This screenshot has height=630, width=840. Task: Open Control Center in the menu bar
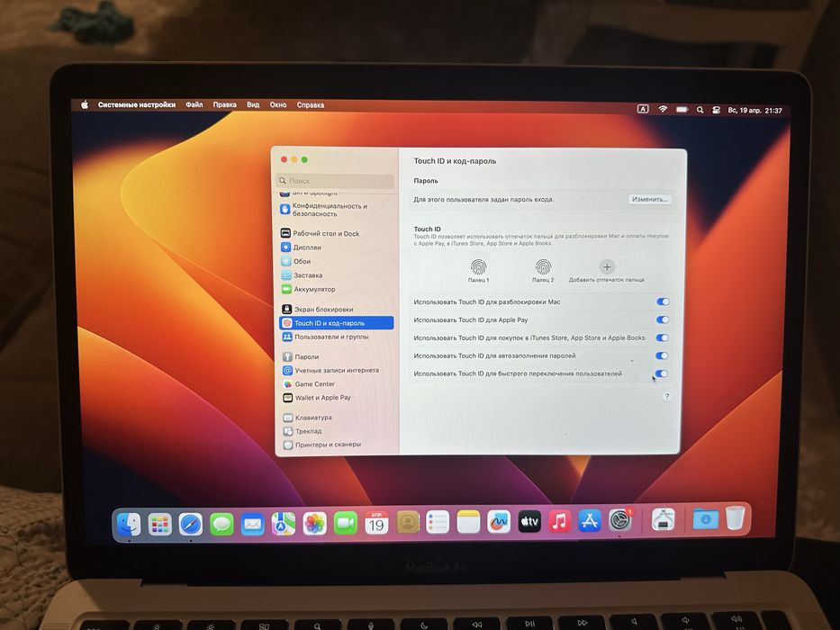[x=716, y=110]
